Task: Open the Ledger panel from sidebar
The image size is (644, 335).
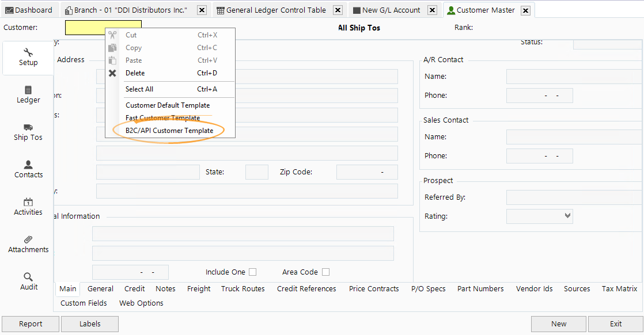Action: pos(28,93)
